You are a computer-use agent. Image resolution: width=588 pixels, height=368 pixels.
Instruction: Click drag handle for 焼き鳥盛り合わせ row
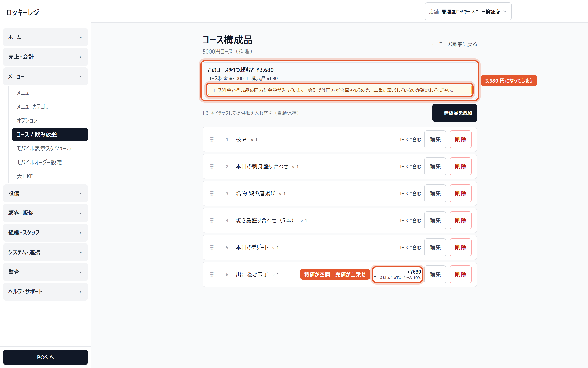pyautogui.click(x=212, y=220)
